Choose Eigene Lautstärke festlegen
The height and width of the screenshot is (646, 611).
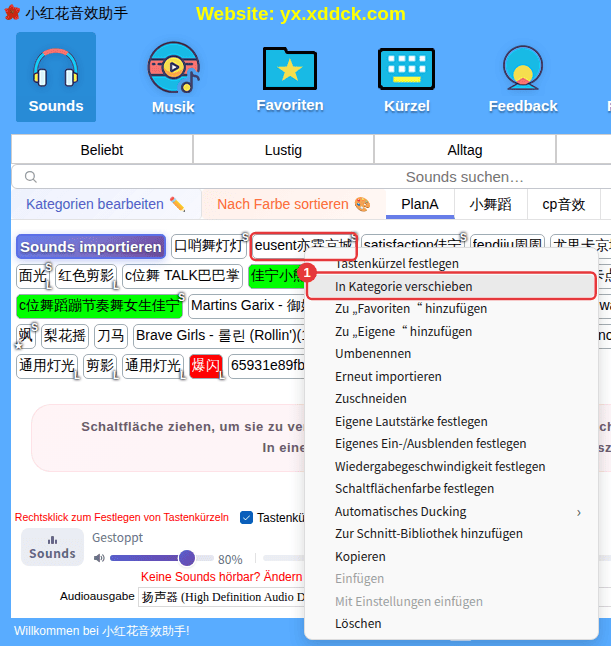pyautogui.click(x=451, y=421)
